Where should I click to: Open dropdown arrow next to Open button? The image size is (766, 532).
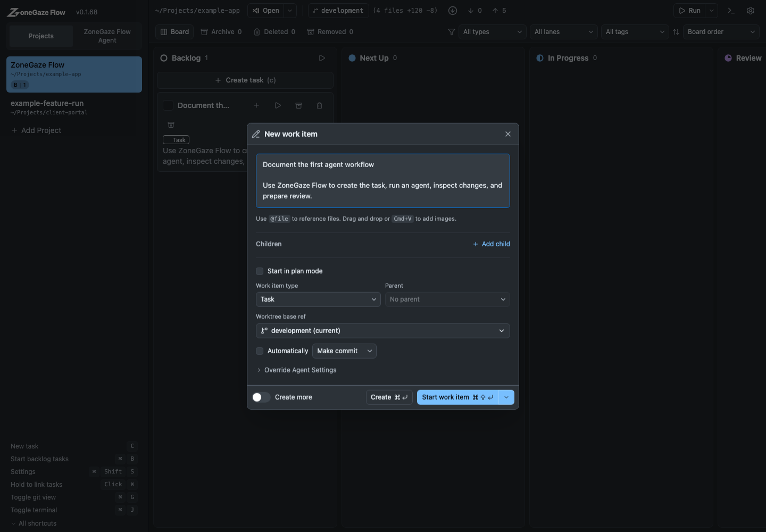tap(290, 11)
